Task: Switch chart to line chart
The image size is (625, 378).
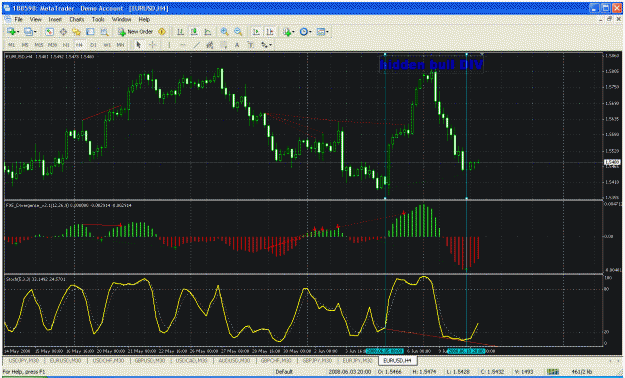Action: click(208, 32)
